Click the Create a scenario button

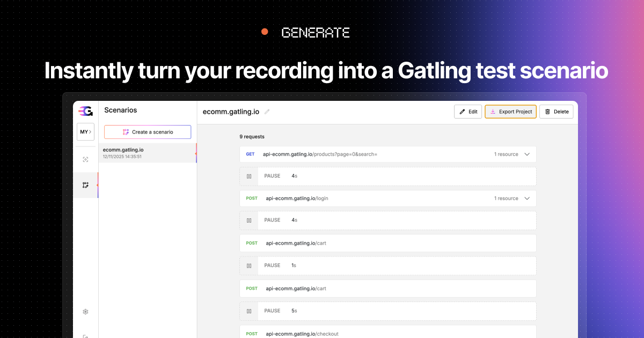click(x=147, y=131)
